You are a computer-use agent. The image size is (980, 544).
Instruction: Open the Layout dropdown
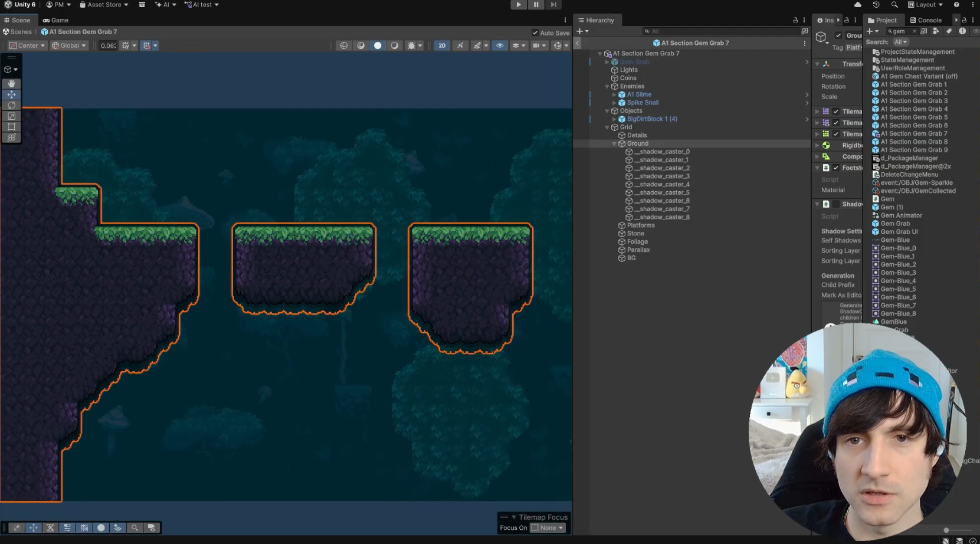(925, 5)
